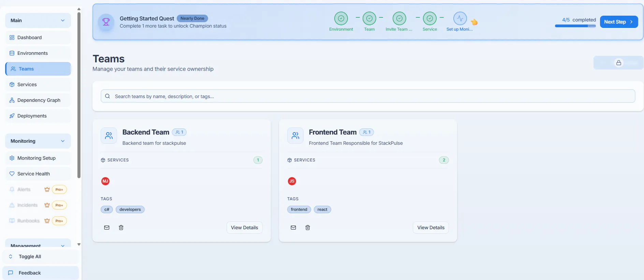644x280 pixels.
Task: Open the Feedback button
Action: tap(41, 273)
